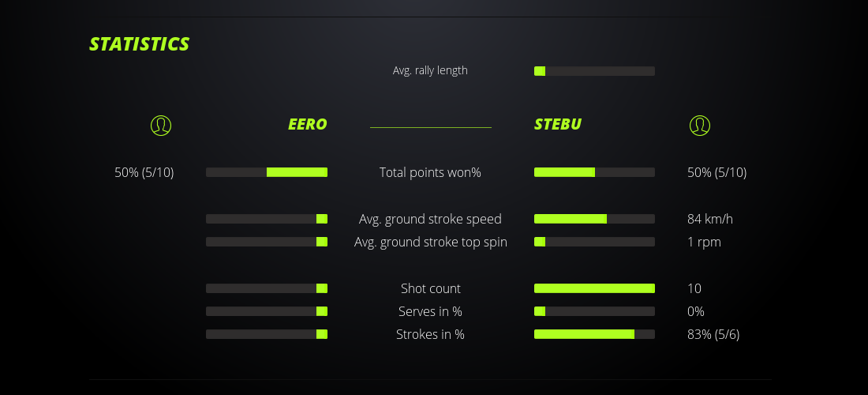
Task: Click Stebu's total points won bar
Action: pos(594,172)
